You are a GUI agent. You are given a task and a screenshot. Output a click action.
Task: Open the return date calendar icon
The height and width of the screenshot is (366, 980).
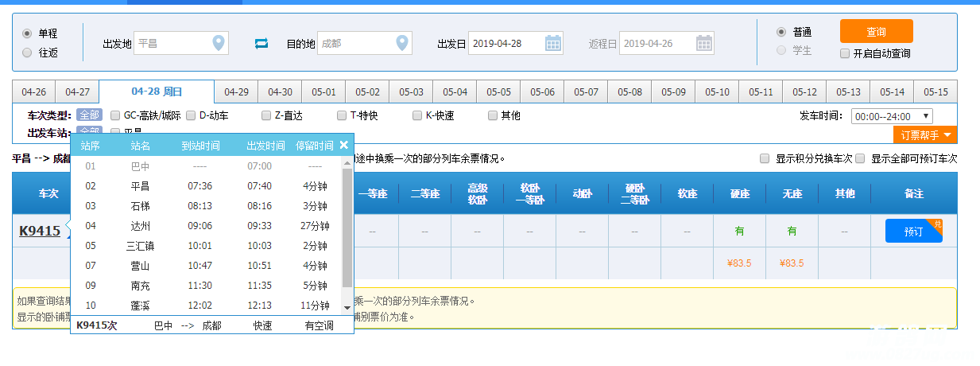[704, 43]
